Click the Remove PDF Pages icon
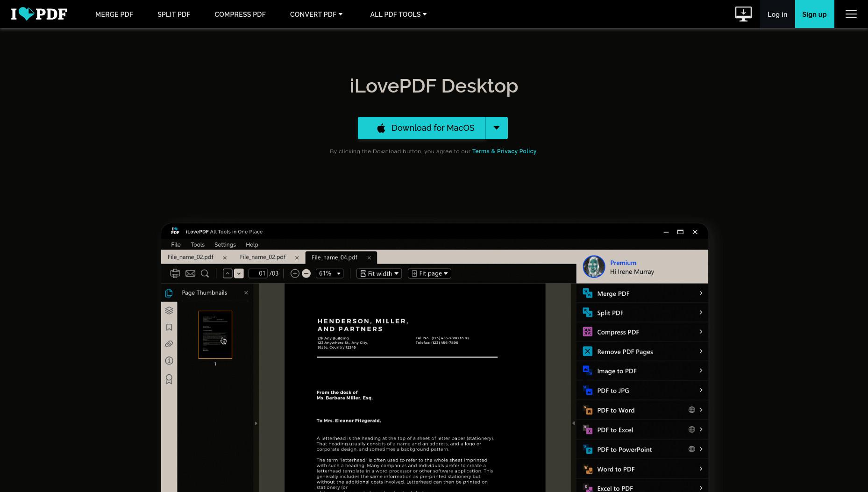 click(588, 351)
